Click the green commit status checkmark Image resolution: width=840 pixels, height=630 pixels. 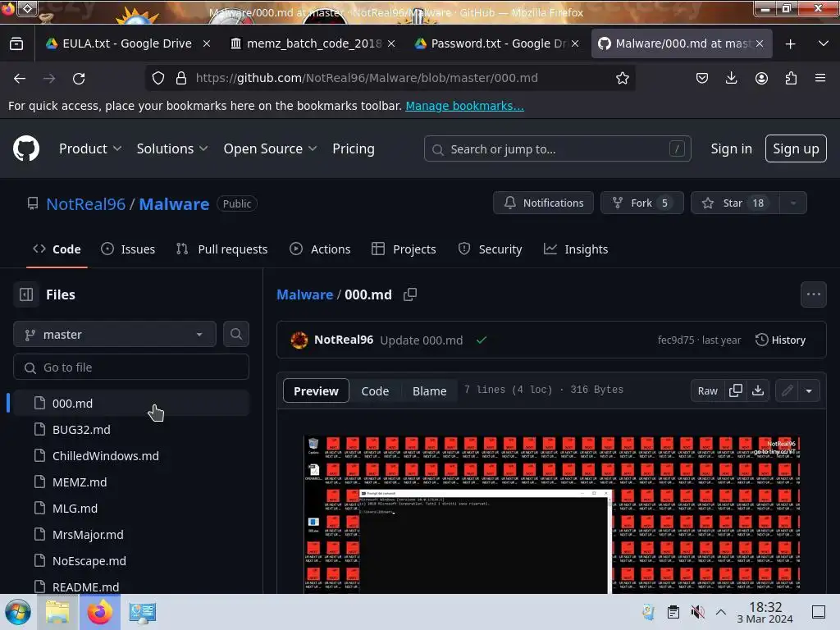click(481, 340)
